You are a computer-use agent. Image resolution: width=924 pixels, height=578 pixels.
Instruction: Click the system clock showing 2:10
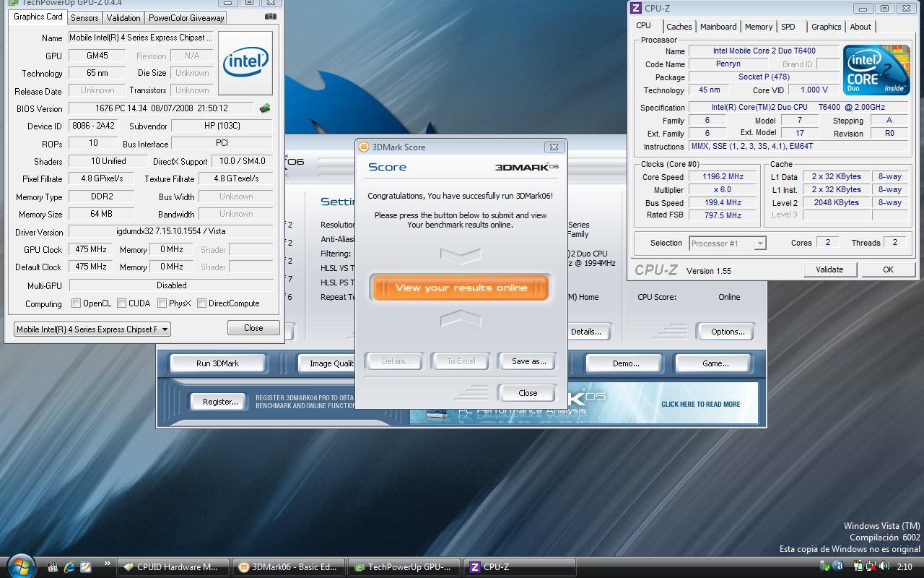click(x=904, y=567)
